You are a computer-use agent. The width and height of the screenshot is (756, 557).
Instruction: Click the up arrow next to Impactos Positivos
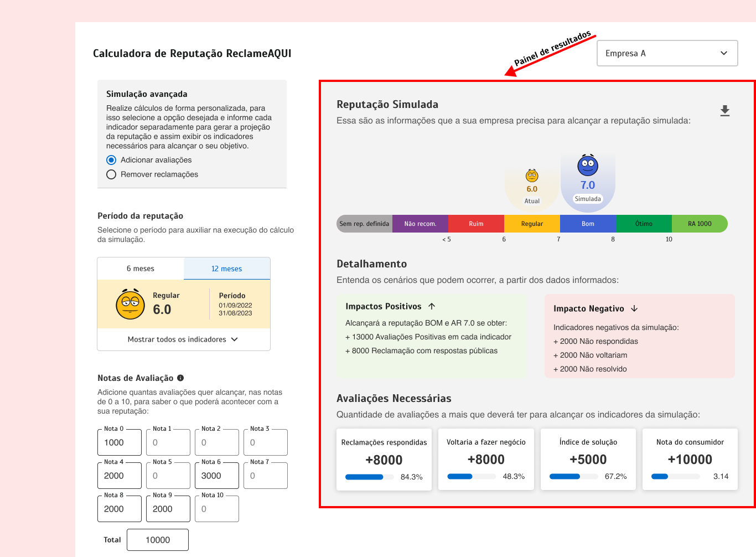432,306
